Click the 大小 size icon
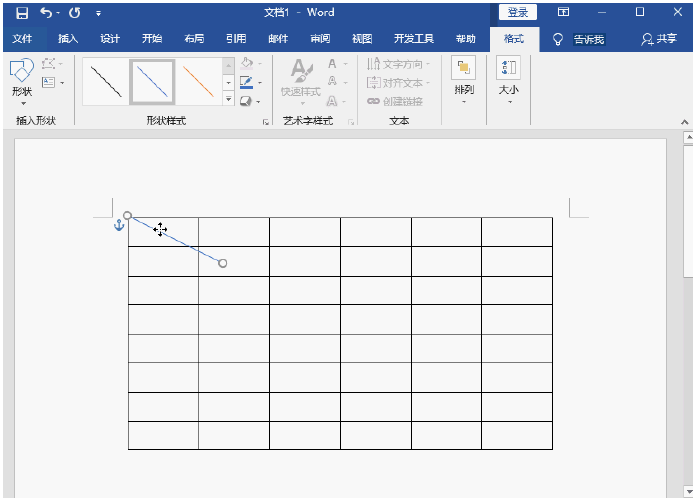Viewport: 700px width, 504px height. coord(508,76)
